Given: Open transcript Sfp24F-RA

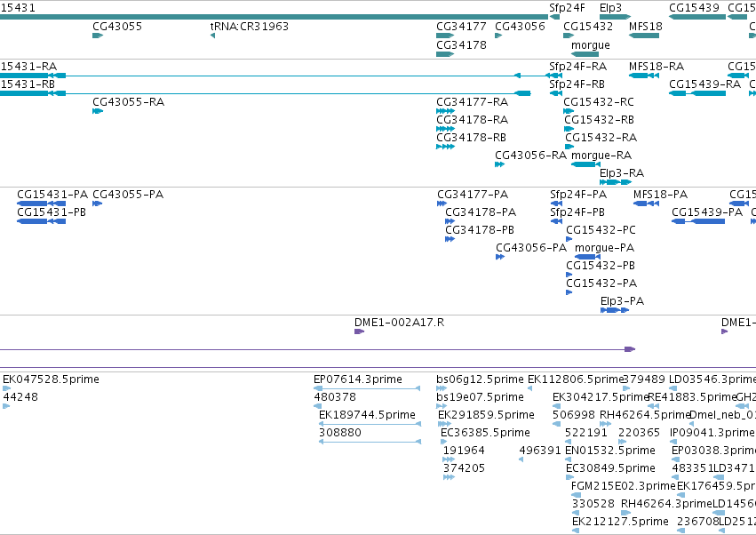Looking at the screenshot, I should coord(577,66).
